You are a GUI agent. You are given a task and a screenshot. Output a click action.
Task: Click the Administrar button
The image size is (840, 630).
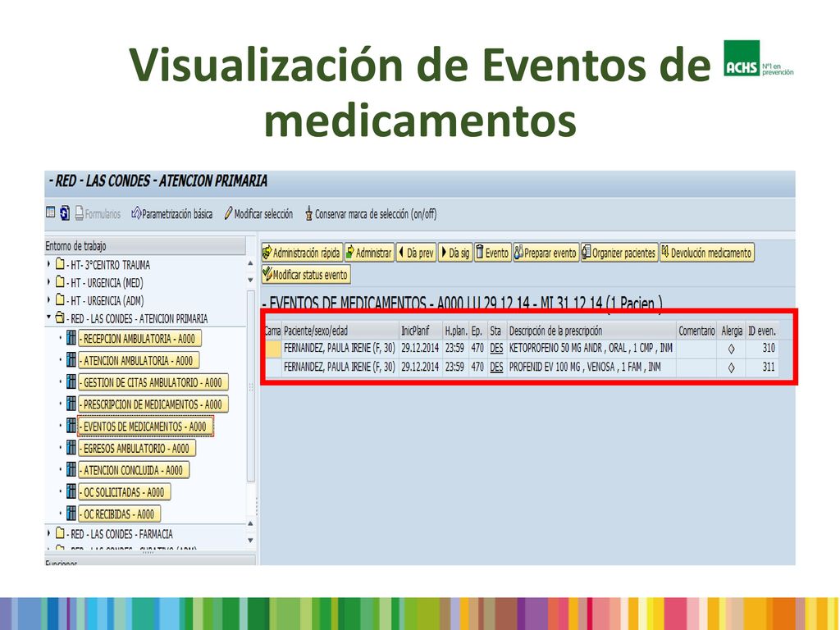[x=368, y=253]
